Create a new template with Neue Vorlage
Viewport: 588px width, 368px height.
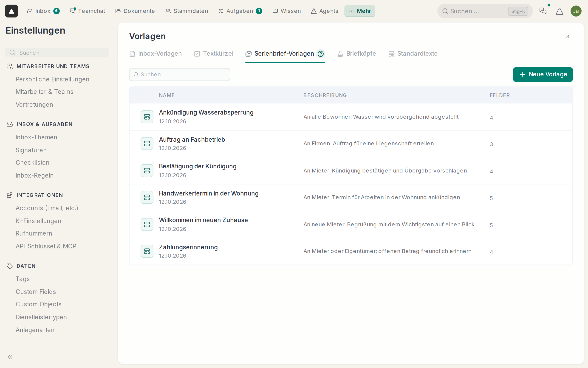(x=543, y=75)
